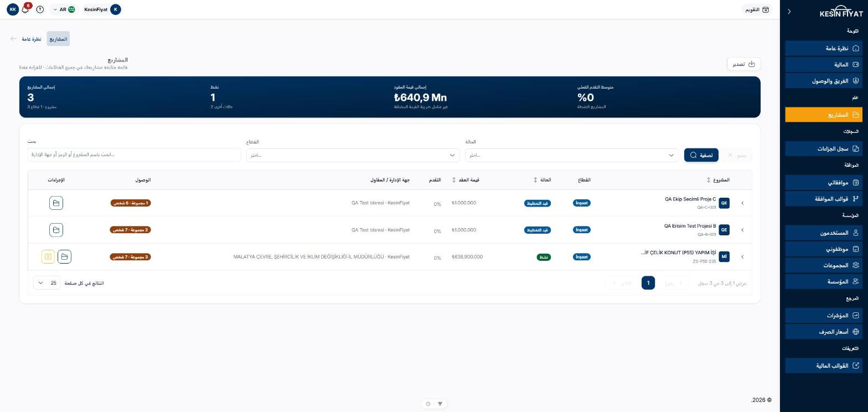Image resolution: width=868 pixels, height=412 pixels.
Task: Expand the QA Erisim Test Projesi B row
Action: coord(742,230)
